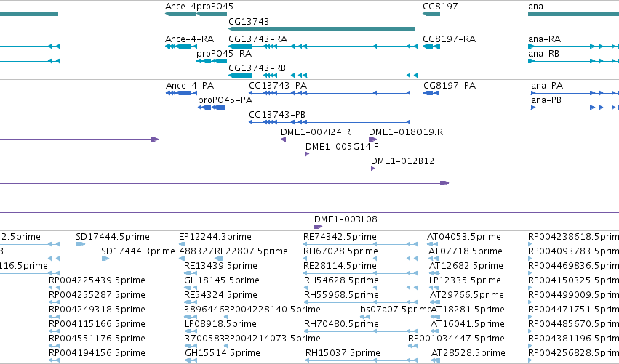
Task: Select EST AT07718.5prime
Action: coord(433,259)
